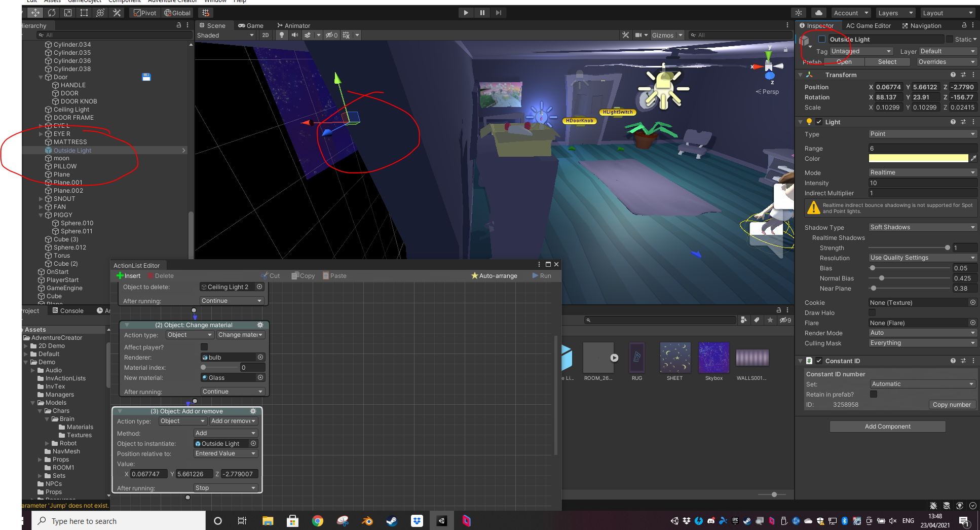Select the Rect transform tool
The image size is (980, 530).
click(x=84, y=13)
